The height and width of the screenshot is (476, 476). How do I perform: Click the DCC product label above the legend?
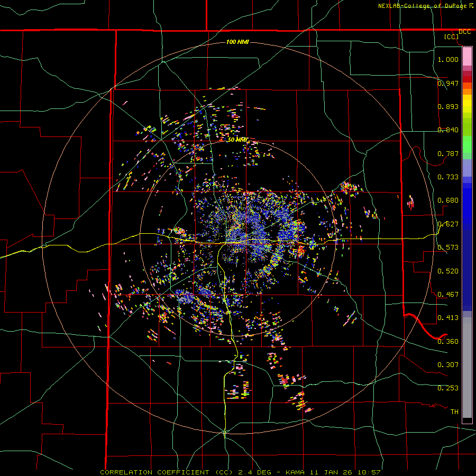click(x=464, y=32)
